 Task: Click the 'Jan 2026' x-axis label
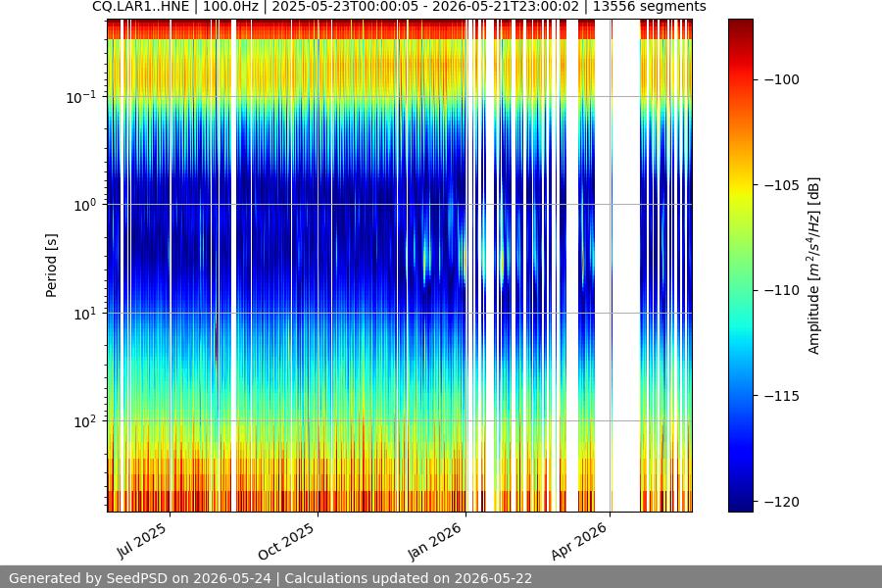pos(434,541)
